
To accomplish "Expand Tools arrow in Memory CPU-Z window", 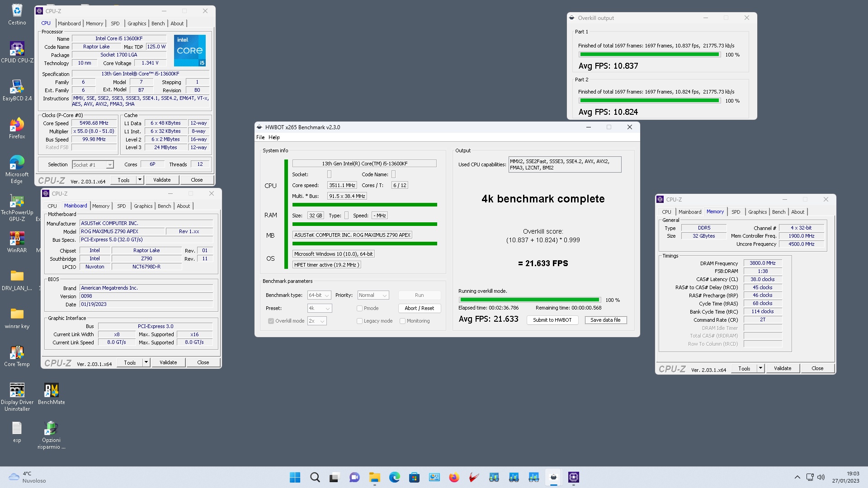I will 760,368.
